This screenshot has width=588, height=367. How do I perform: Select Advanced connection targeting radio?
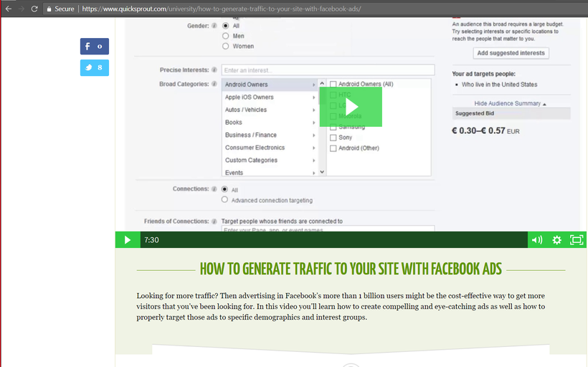pyautogui.click(x=224, y=200)
